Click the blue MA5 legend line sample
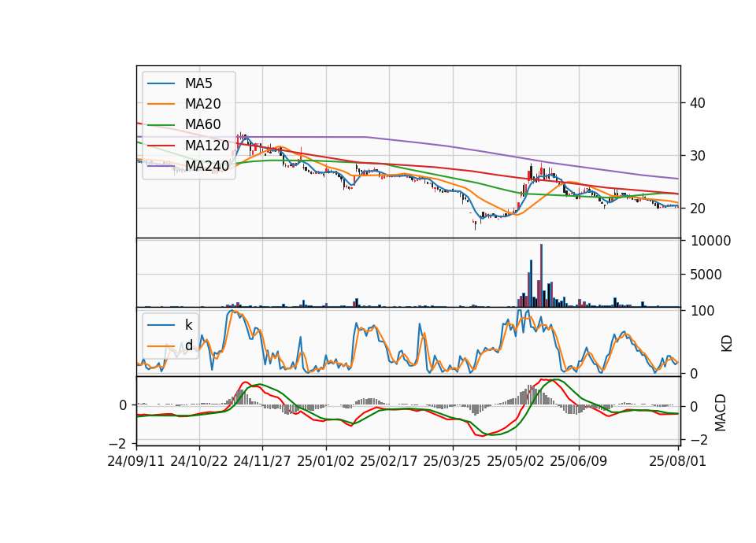Viewport: 756px width, 543px height. point(161,84)
